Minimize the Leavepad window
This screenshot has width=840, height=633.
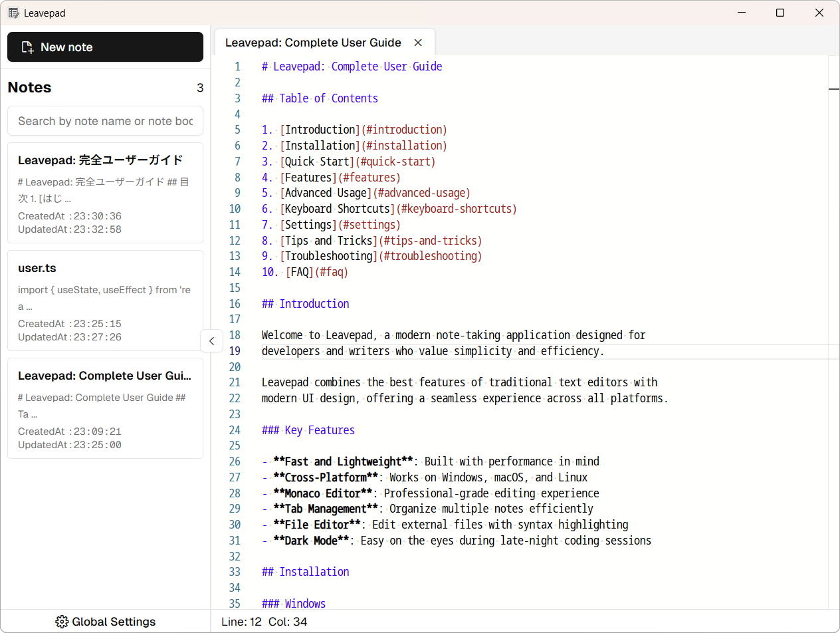tap(741, 13)
